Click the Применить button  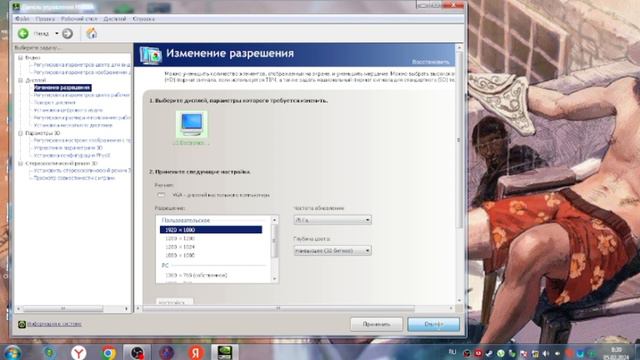pos(376,324)
